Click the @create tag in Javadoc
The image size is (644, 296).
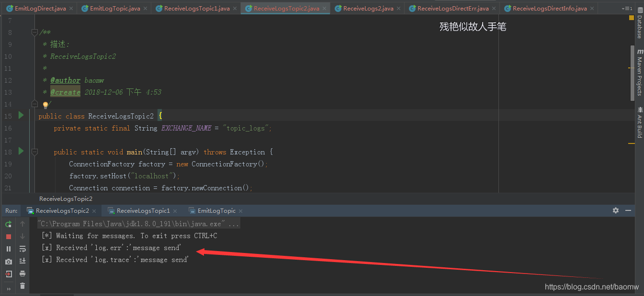(x=66, y=92)
